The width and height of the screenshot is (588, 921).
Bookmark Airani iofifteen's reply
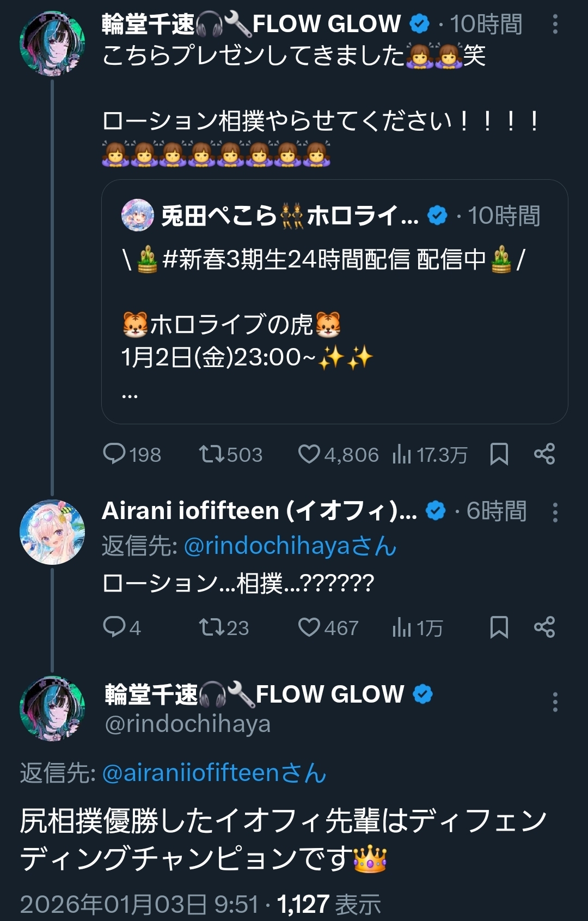pyautogui.click(x=499, y=627)
